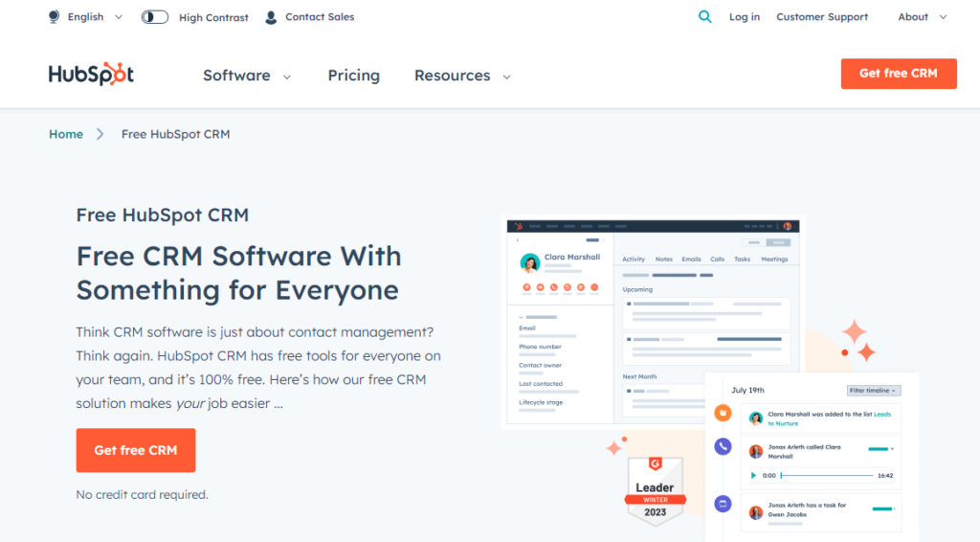Click the HubSpot logo
980x542 pixels.
click(x=92, y=75)
